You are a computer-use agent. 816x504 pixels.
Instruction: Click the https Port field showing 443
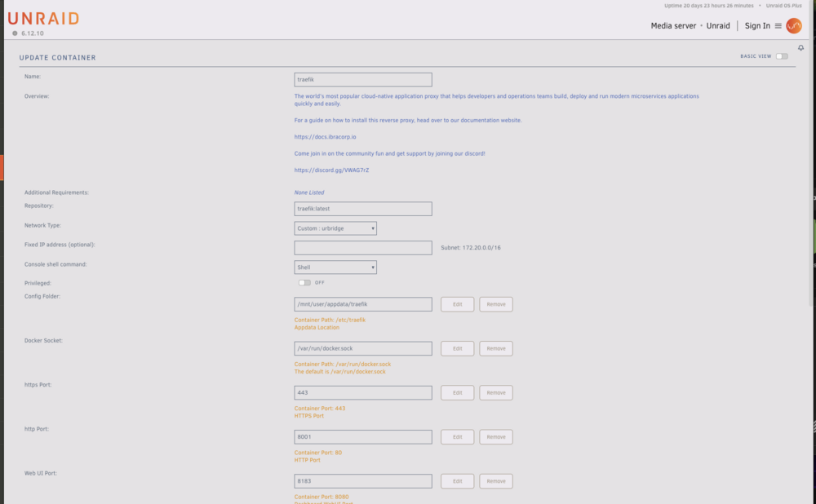363,393
